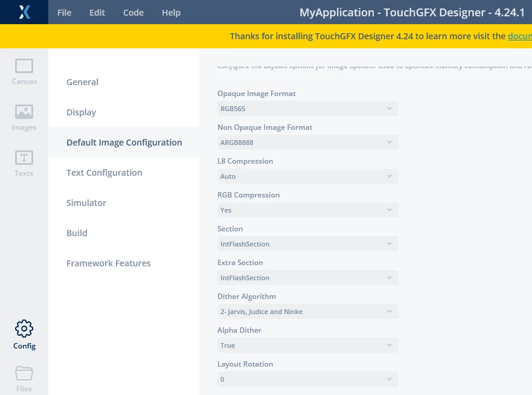This screenshot has height=395, width=532.
Task: Click the documentation link in yellow banner
Action: tap(520, 36)
